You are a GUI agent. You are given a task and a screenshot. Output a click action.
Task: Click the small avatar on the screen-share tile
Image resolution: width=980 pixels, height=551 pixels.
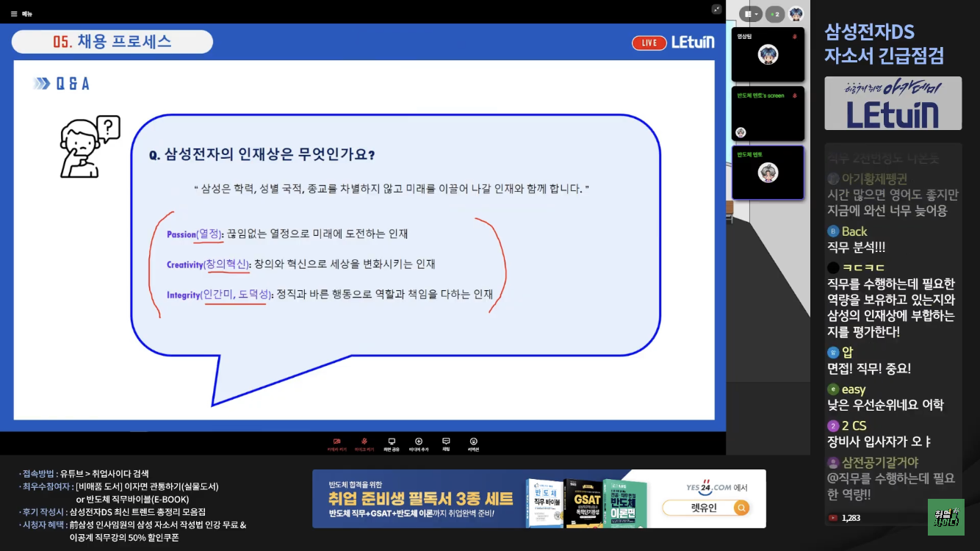tap(741, 132)
